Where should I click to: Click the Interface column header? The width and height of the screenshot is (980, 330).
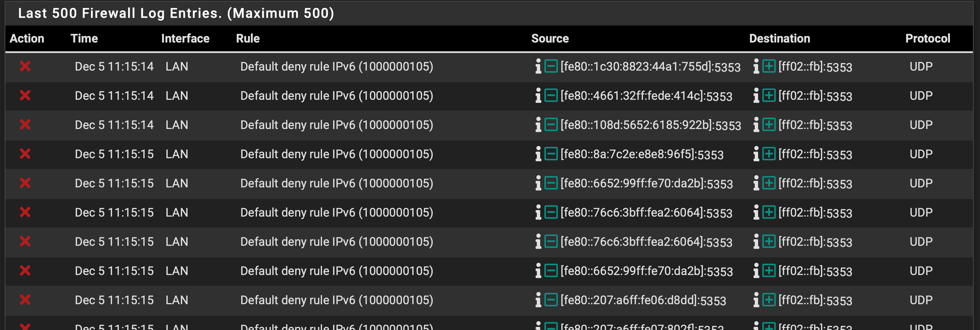pyautogui.click(x=185, y=39)
